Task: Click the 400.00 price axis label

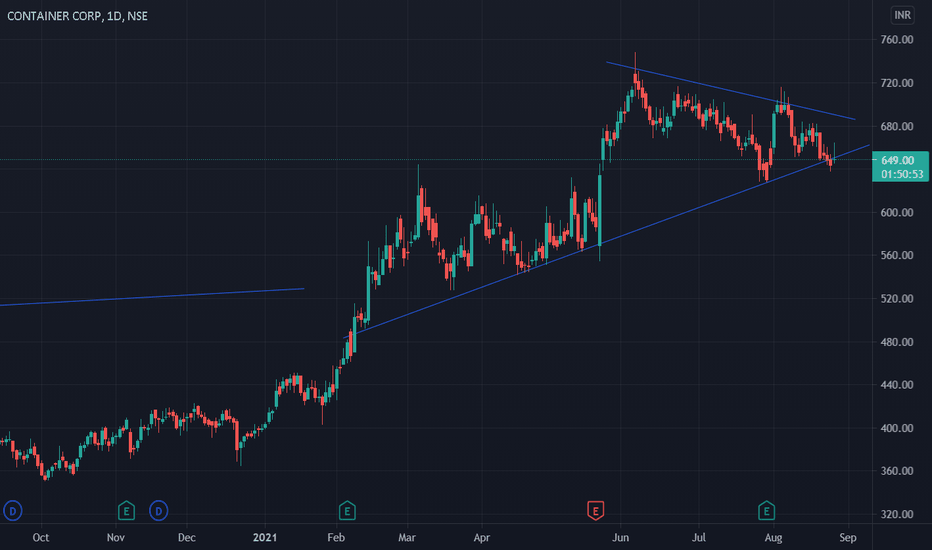Action: pyautogui.click(x=897, y=428)
